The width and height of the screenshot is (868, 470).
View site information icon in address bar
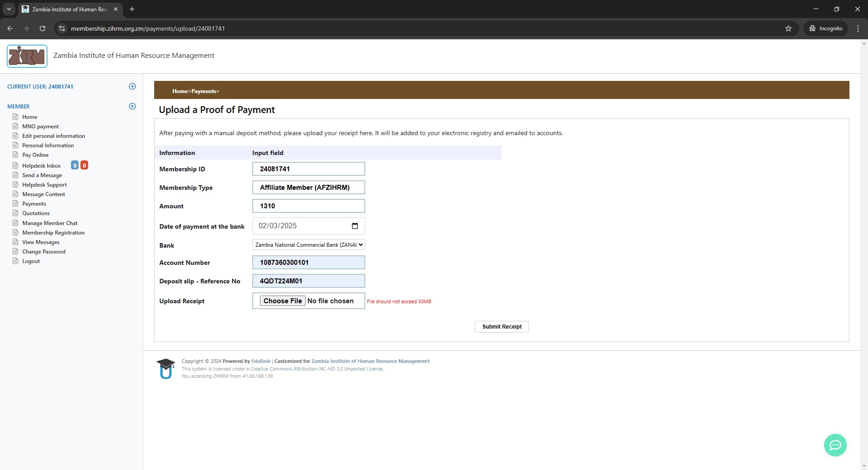tap(62, 28)
